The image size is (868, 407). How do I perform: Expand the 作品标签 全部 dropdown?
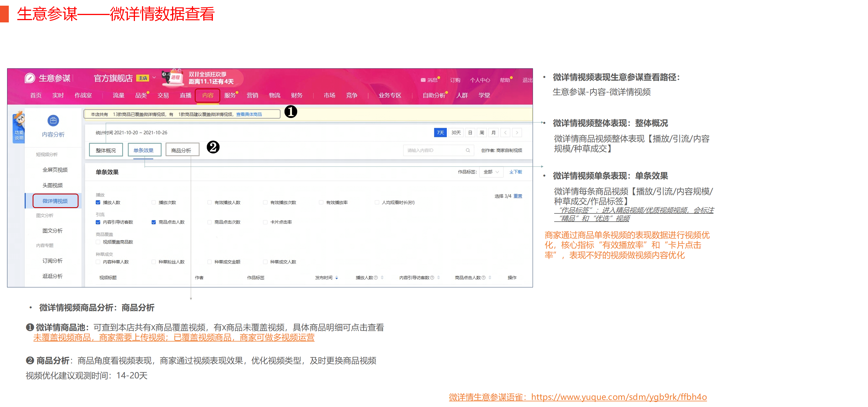click(491, 172)
